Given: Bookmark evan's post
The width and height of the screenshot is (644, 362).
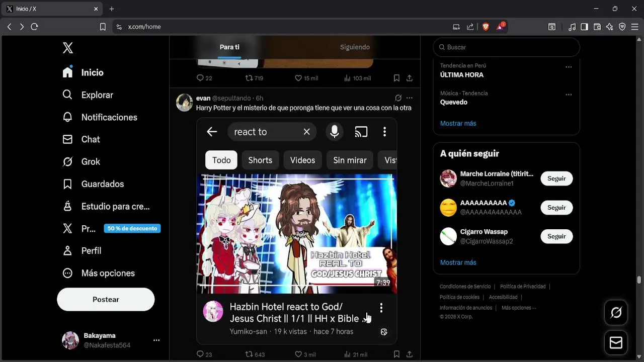Looking at the screenshot, I should [396, 354].
